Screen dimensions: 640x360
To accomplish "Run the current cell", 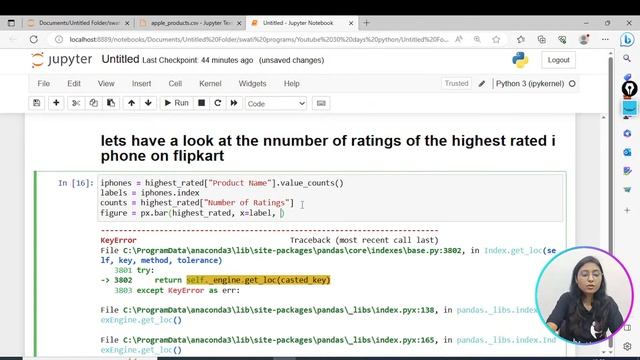I will click(176, 103).
